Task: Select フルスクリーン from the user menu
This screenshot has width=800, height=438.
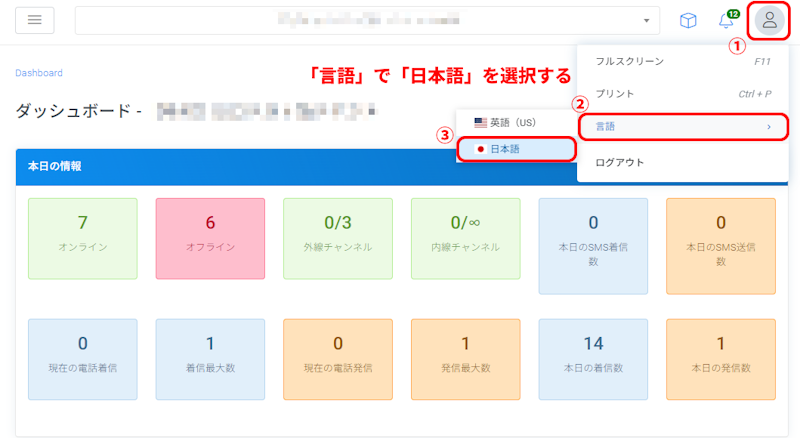Action: (630, 61)
